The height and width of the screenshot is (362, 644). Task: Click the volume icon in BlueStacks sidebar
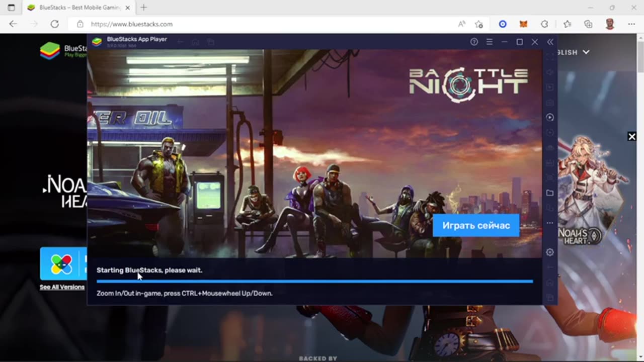[550, 72]
